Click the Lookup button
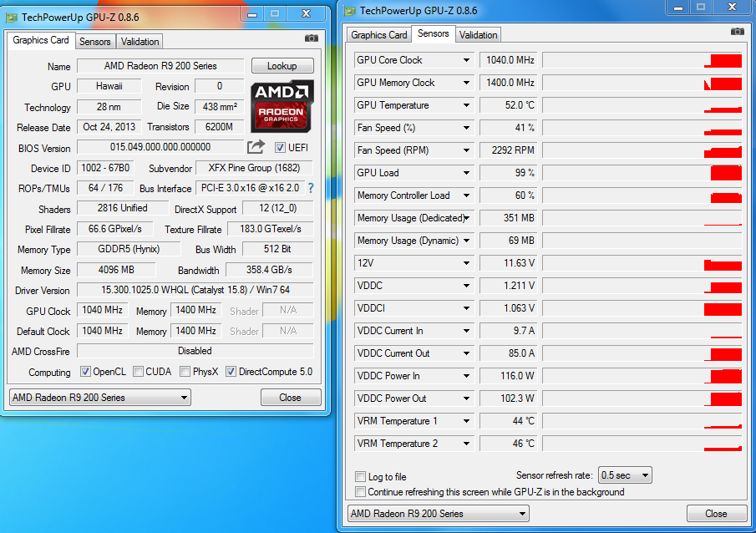Viewport: 756px width, 533px height. coord(282,66)
